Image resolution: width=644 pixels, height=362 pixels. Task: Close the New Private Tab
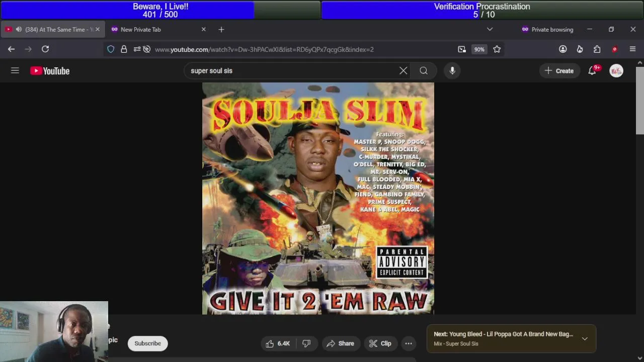pyautogui.click(x=203, y=30)
